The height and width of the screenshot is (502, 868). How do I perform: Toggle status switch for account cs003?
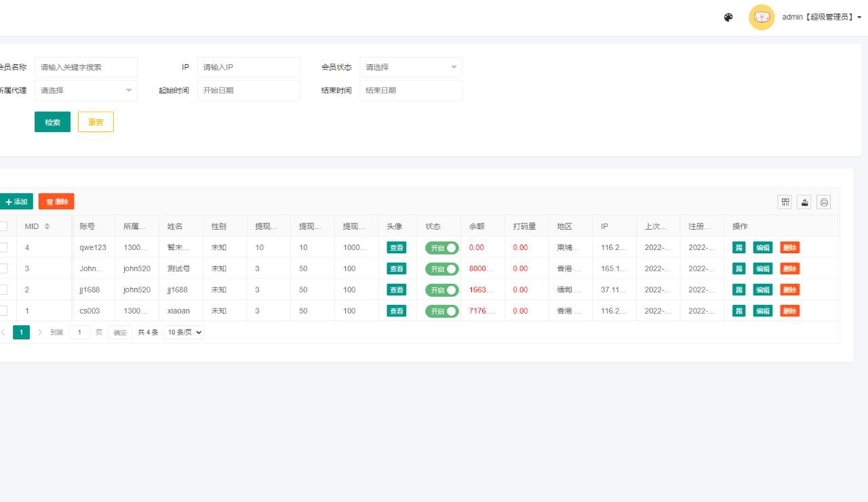(441, 312)
